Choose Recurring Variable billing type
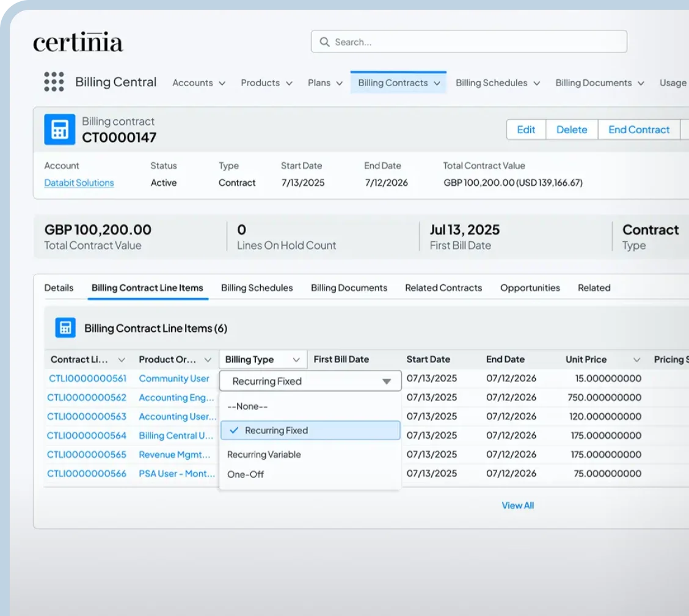This screenshot has width=689, height=616. pyautogui.click(x=264, y=455)
